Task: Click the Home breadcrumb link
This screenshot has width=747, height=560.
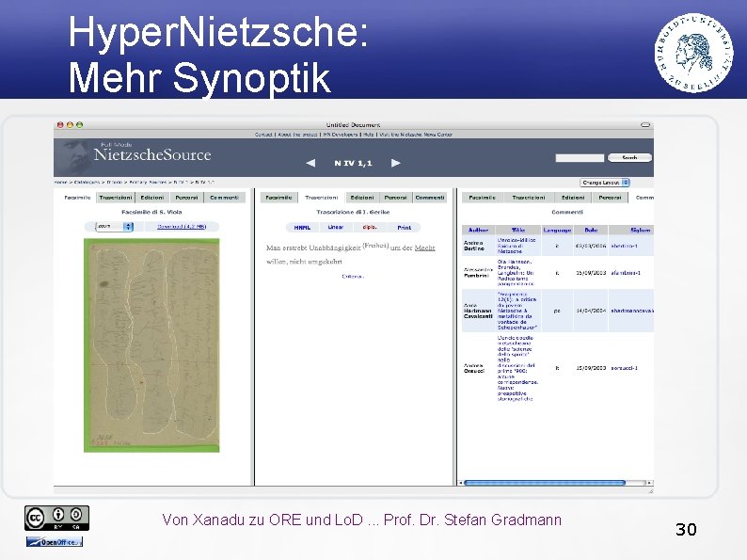Action: click(60, 183)
